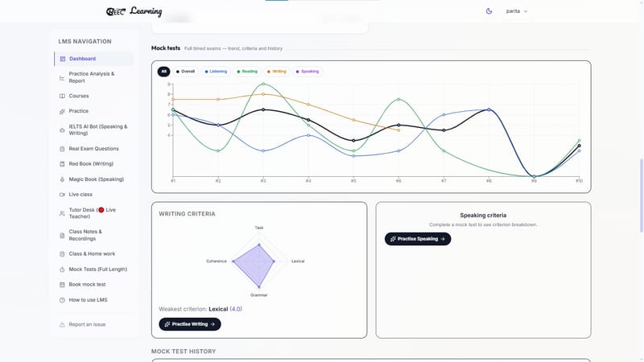Open the parita user dropdown menu
The height and width of the screenshot is (362, 644).
click(516, 11)
